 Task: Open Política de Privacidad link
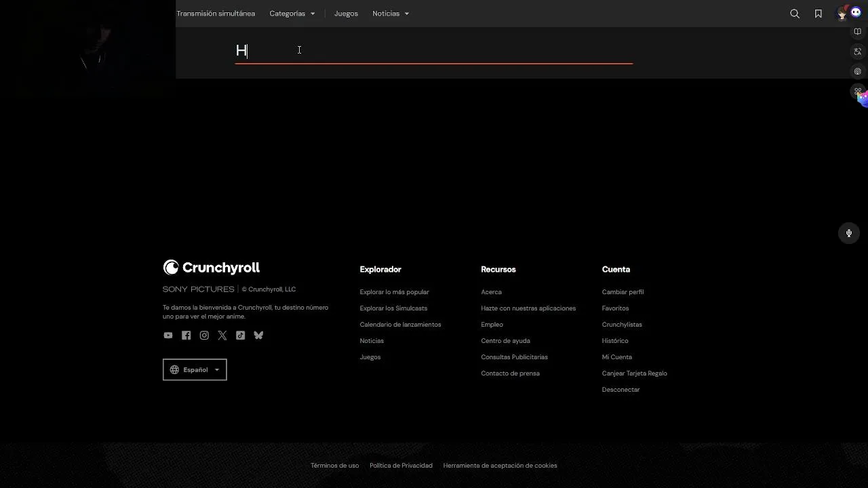[401, 466]
